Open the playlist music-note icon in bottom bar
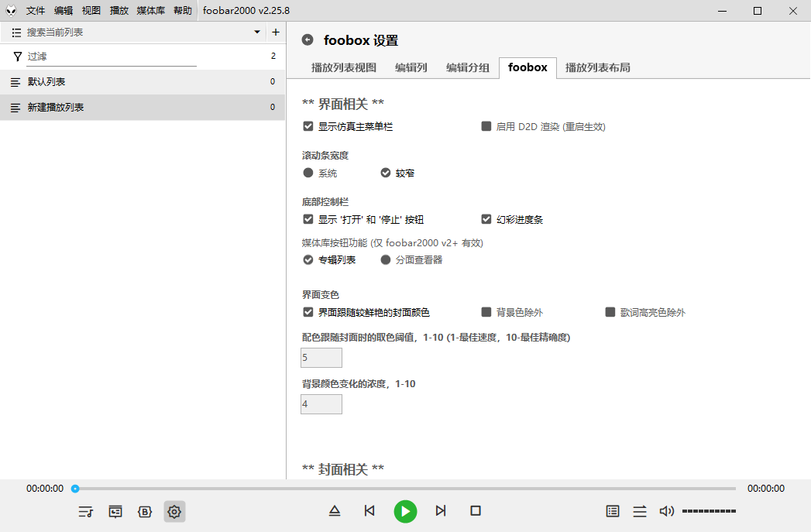This screenshot has width=811, height=532. 86,512
